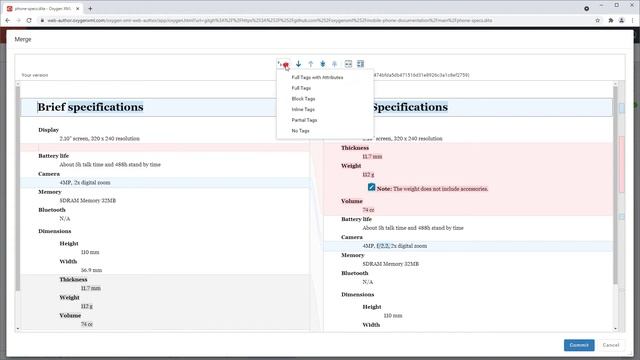Open the Tags display mode dropdown

284,64
